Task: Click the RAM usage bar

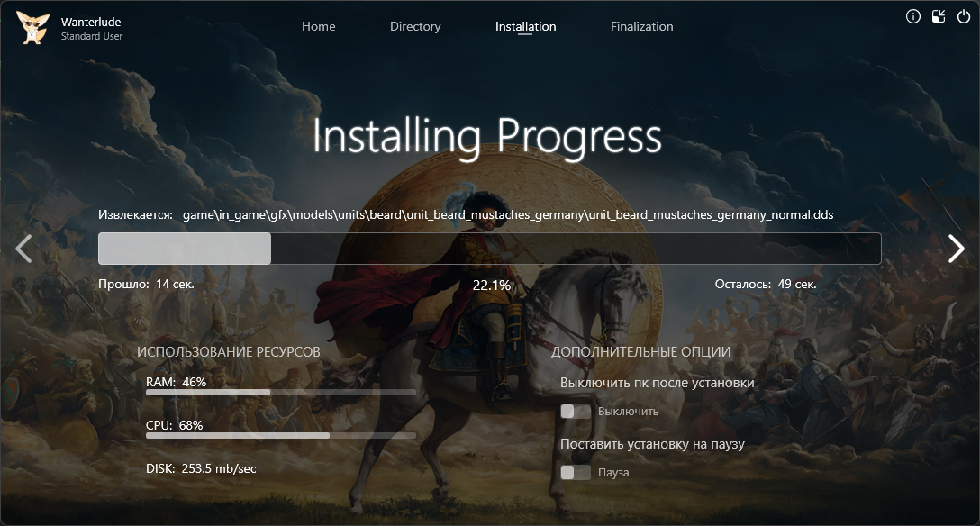Action: pos(280,393)
